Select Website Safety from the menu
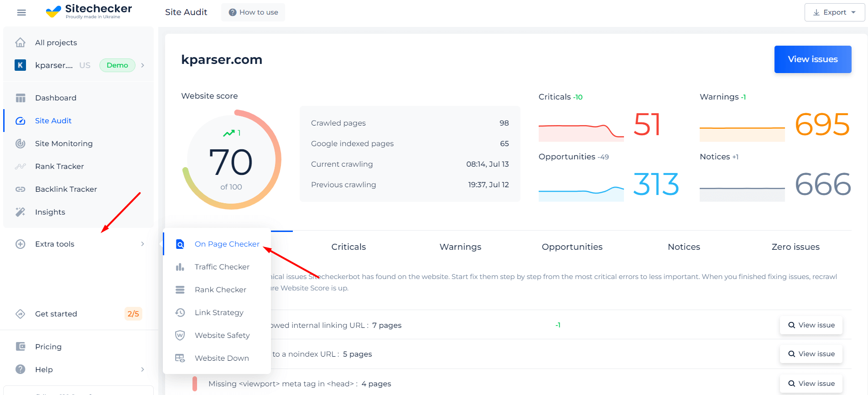The height and width of the screenshot is (395, 868). pyautogui.click(x=217, y=335)
